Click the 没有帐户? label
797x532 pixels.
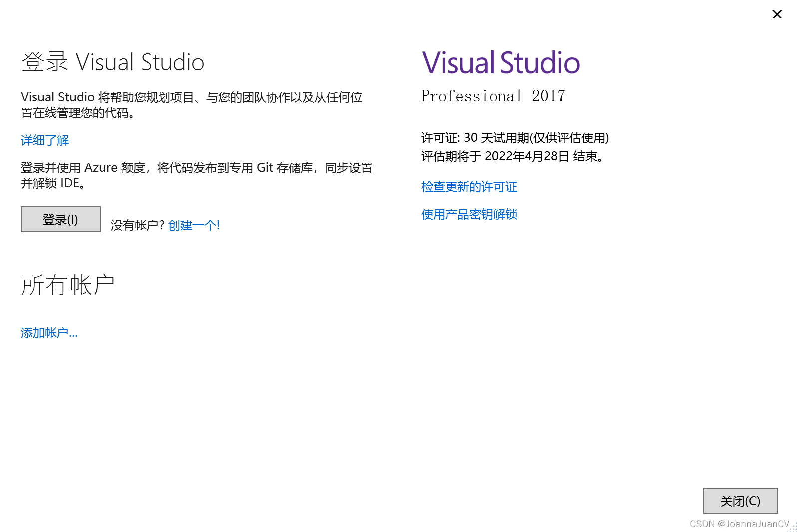(x=137, y=225)
